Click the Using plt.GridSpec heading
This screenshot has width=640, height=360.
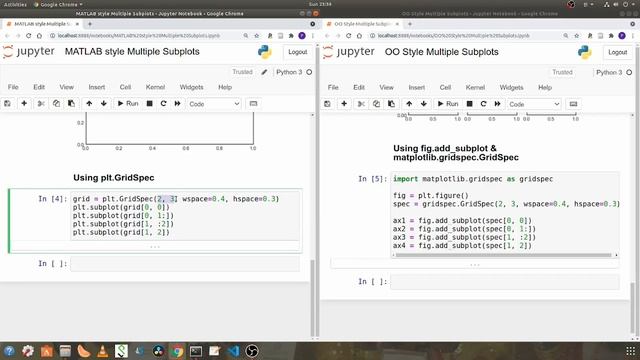pyautogui.click(x=114, y=178)
